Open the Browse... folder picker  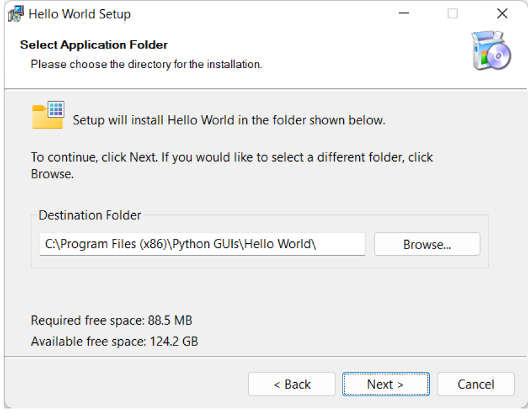[x=427, y=244]
